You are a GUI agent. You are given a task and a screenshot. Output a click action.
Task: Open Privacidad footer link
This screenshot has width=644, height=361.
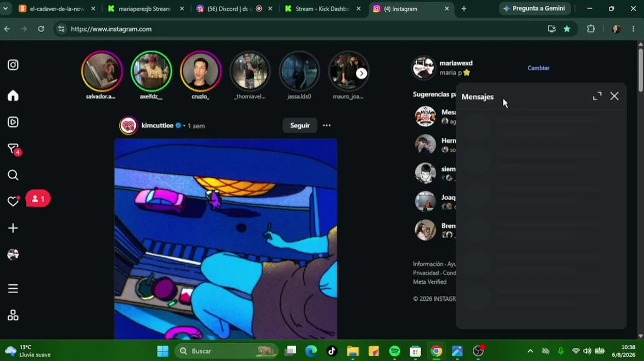click(426, 273)
